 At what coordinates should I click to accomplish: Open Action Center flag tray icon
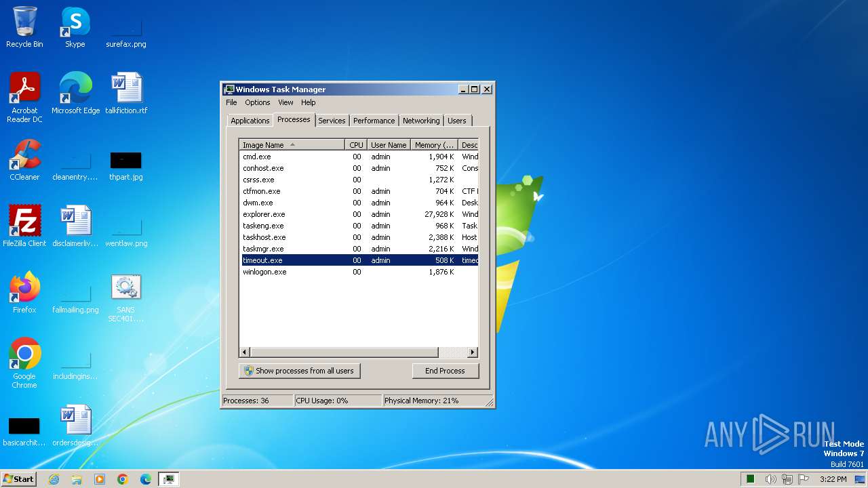(804, 479)
